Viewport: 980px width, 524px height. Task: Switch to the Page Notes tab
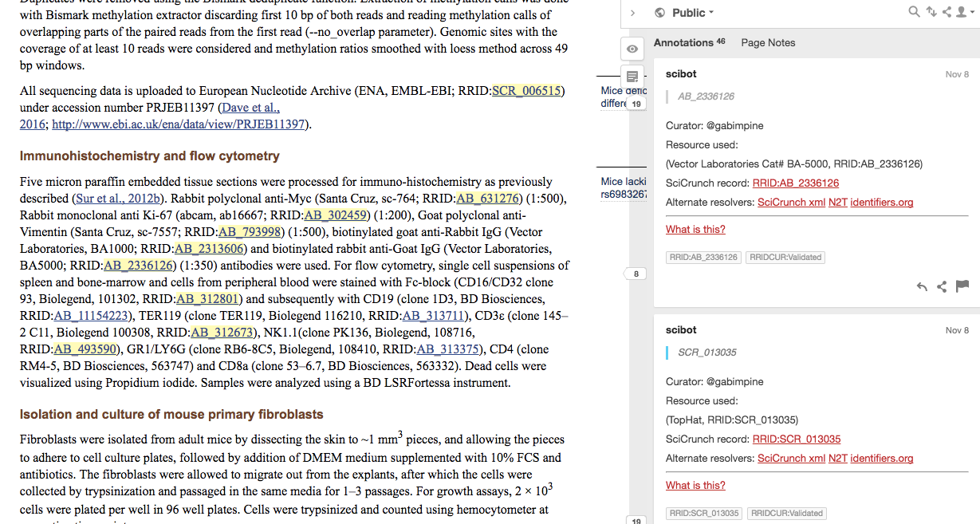767,42
